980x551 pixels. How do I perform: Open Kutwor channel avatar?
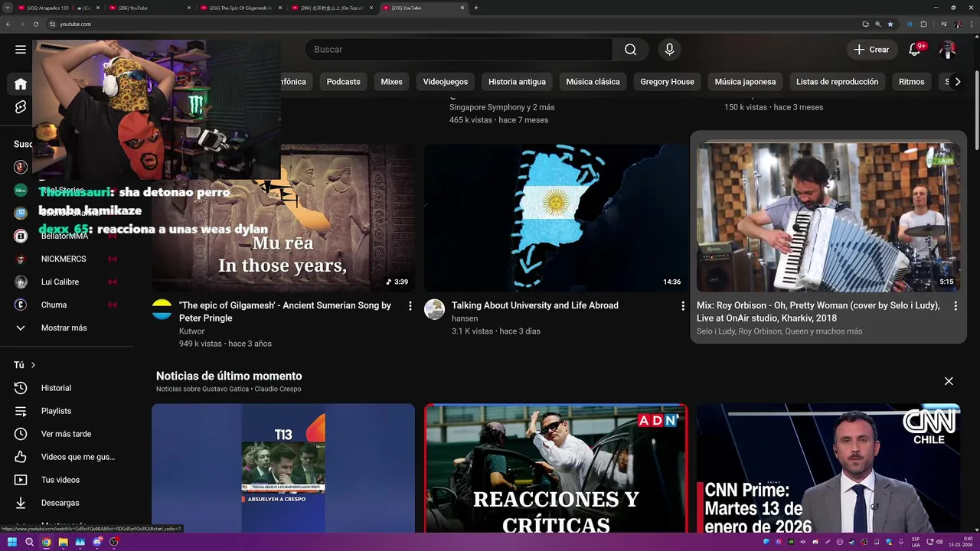click(162, 309)
